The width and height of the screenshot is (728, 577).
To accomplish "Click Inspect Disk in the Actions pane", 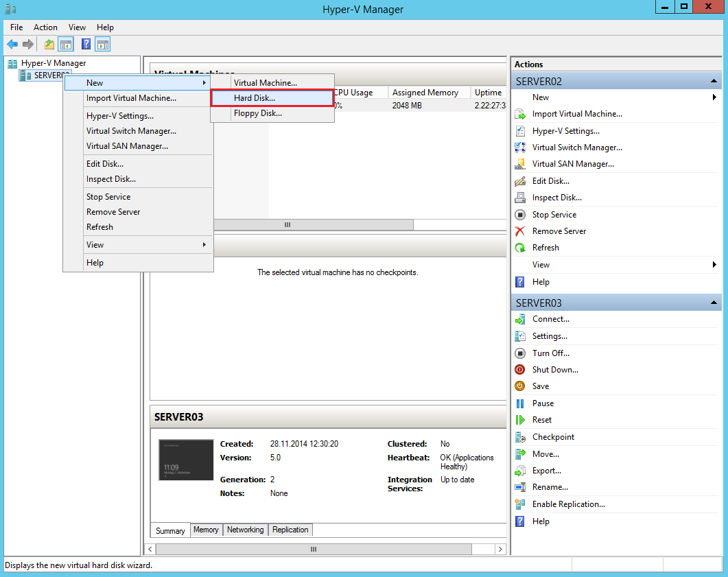I will (556, 198).
